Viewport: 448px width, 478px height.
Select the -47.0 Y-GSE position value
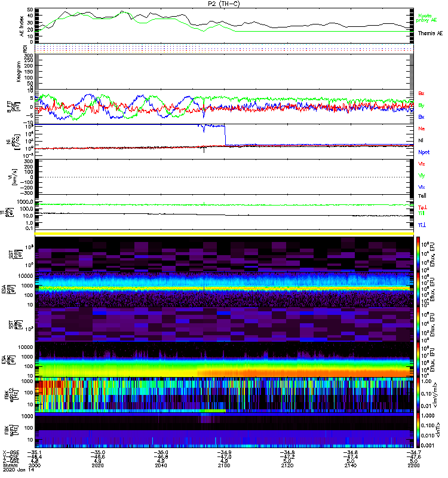point(224,456)
